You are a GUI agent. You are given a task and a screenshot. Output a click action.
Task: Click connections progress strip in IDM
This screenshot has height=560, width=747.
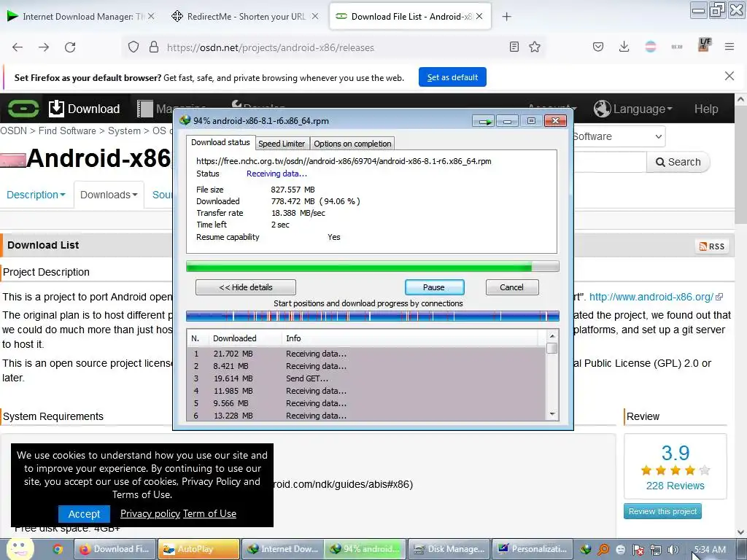pos(373,316)
